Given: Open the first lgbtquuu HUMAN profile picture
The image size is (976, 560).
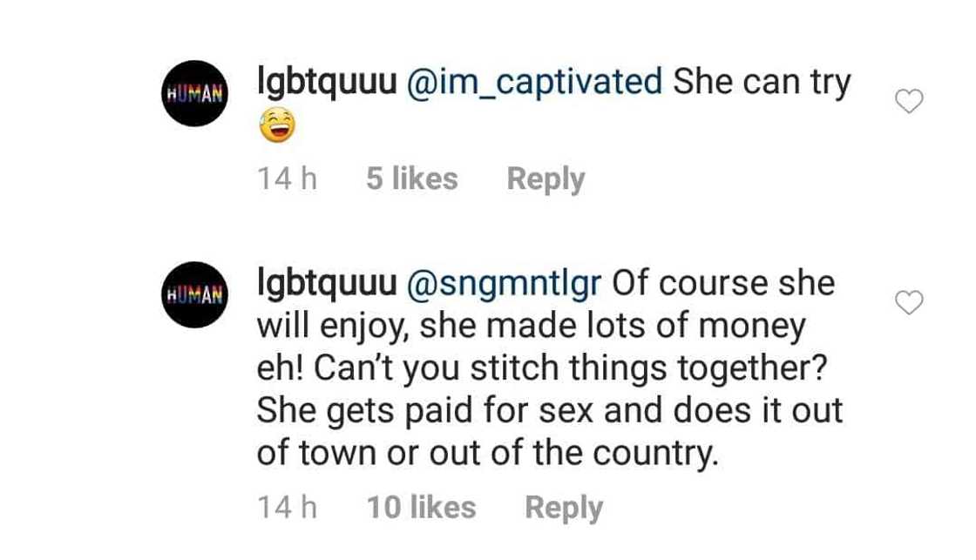Looking at the screenshot, I should point(195,93).
